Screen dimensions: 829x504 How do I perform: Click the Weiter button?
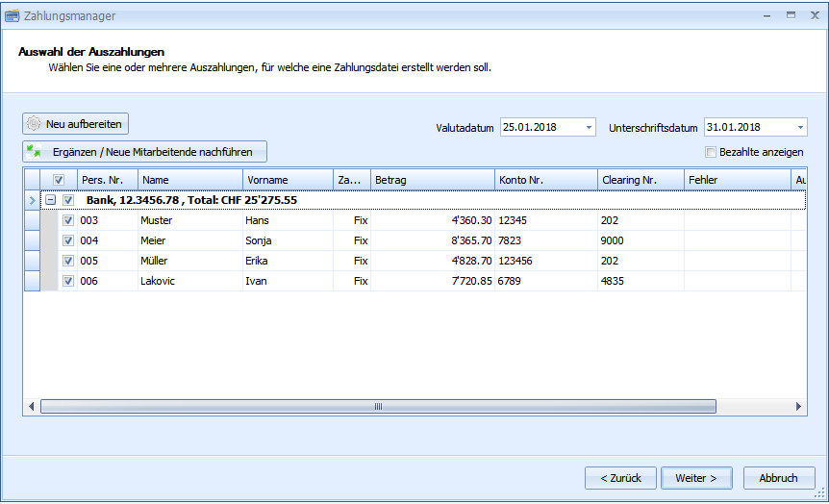tap(696, 478)
